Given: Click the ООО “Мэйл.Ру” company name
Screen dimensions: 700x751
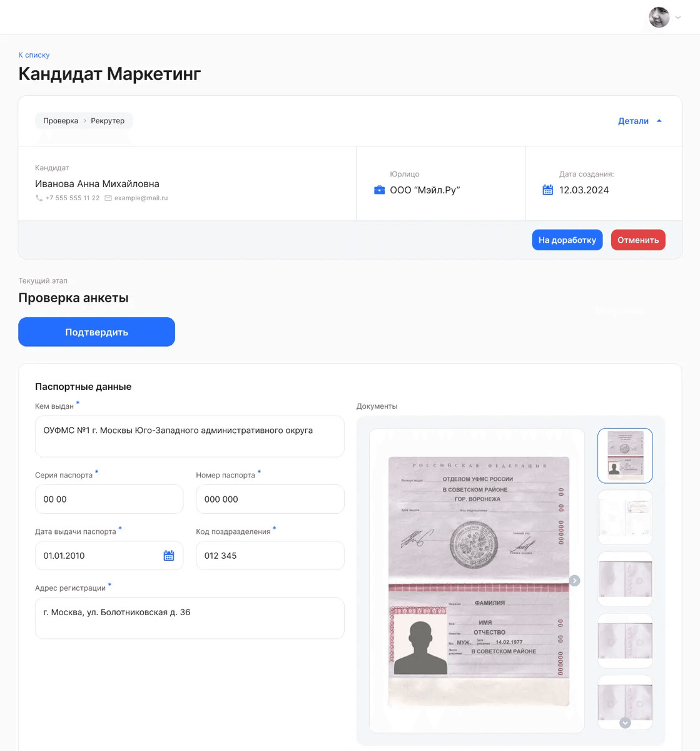Looking at the screenshot, I should coord(425,190).
